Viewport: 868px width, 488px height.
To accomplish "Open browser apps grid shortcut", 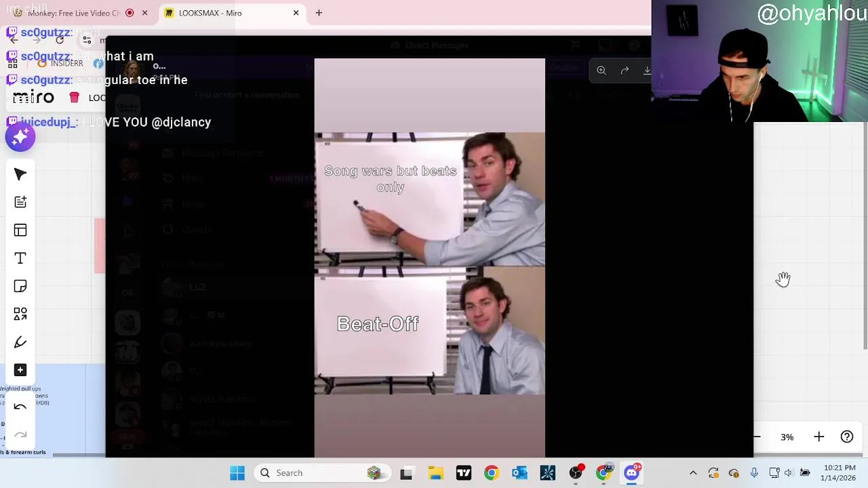I will click(x=12, y=63).
